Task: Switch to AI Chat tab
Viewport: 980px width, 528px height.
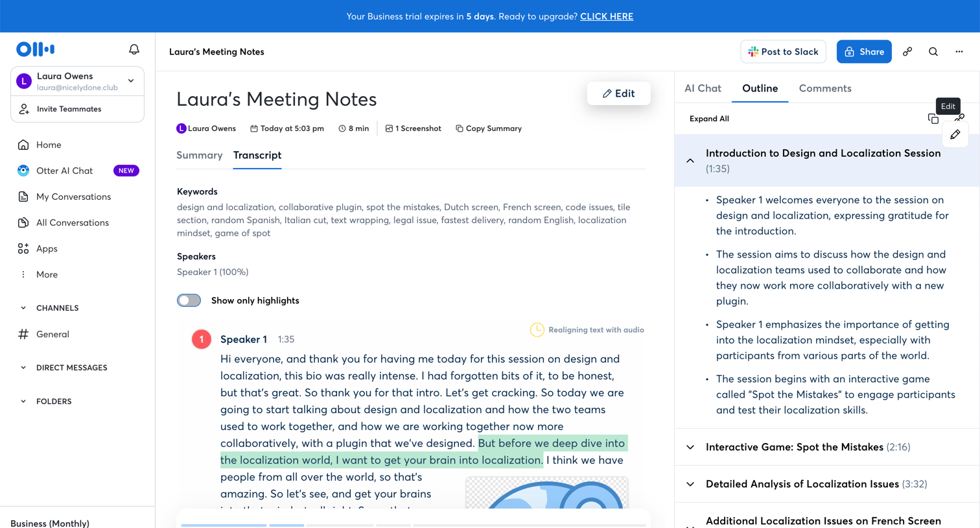Action: pos(703,88)
